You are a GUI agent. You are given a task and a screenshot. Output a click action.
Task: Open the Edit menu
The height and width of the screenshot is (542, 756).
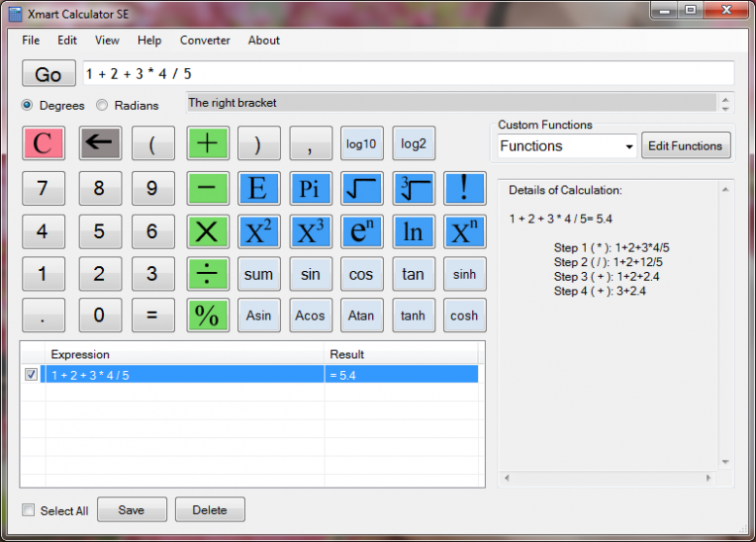click(67, 41)
